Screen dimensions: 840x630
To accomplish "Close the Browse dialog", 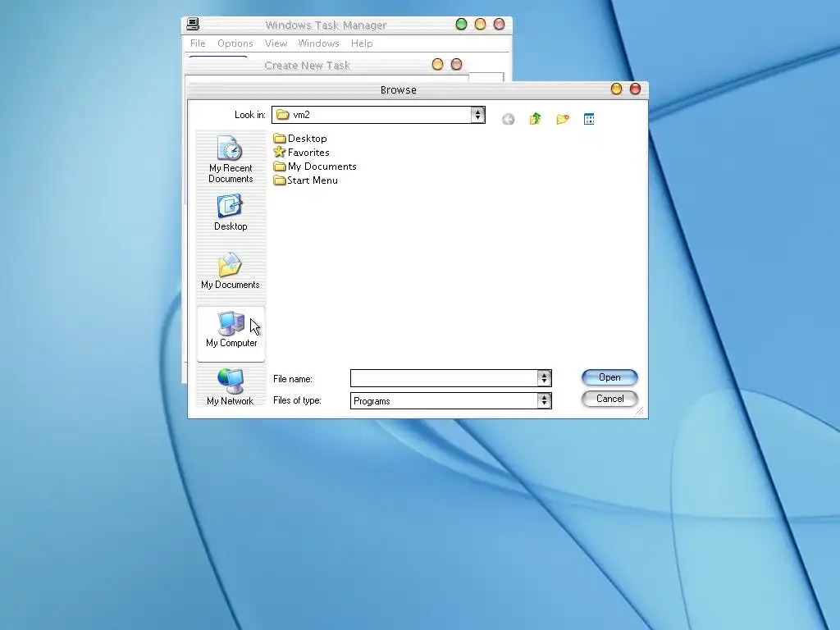I will point(636,89).
